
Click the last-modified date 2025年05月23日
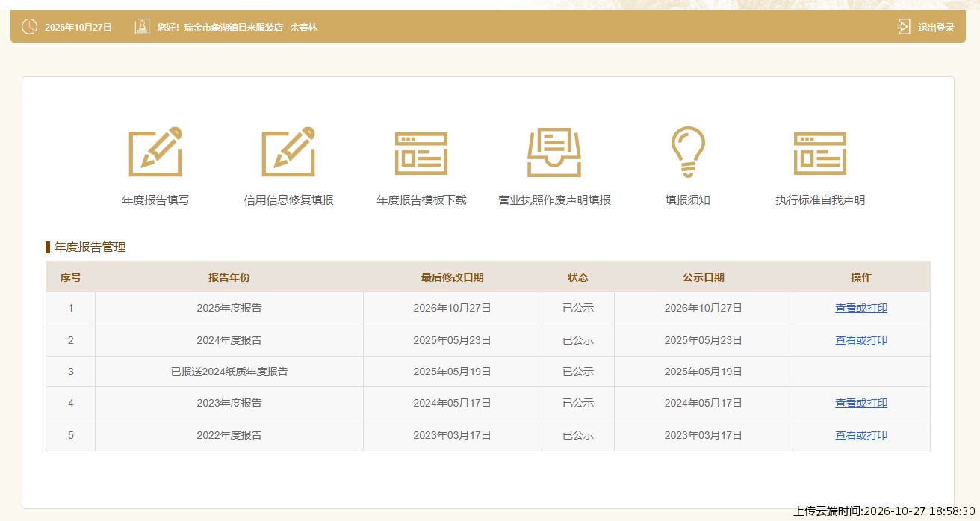click(452, 340)
